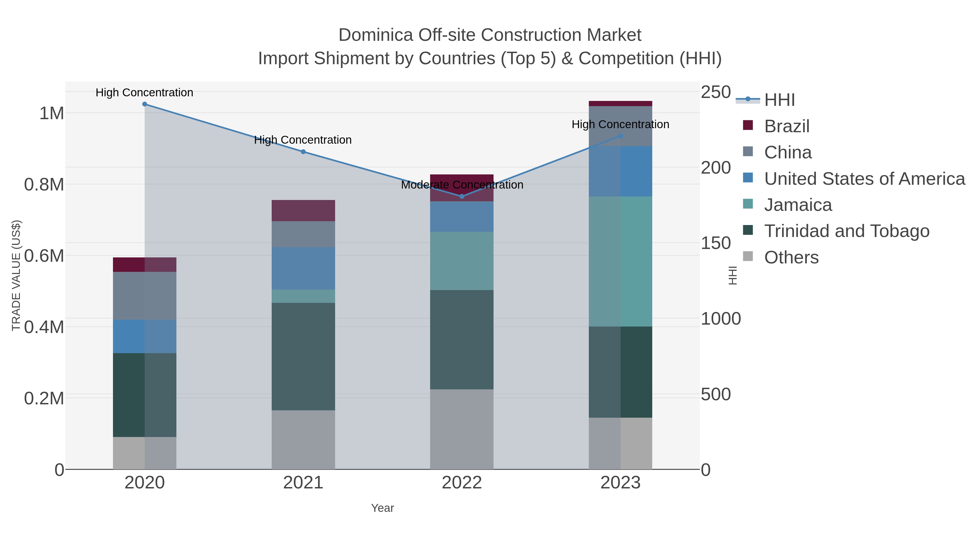This screenshot has height=551, width=980.
Task: Click the 2022 x-axis label
Action: (462, 483)
